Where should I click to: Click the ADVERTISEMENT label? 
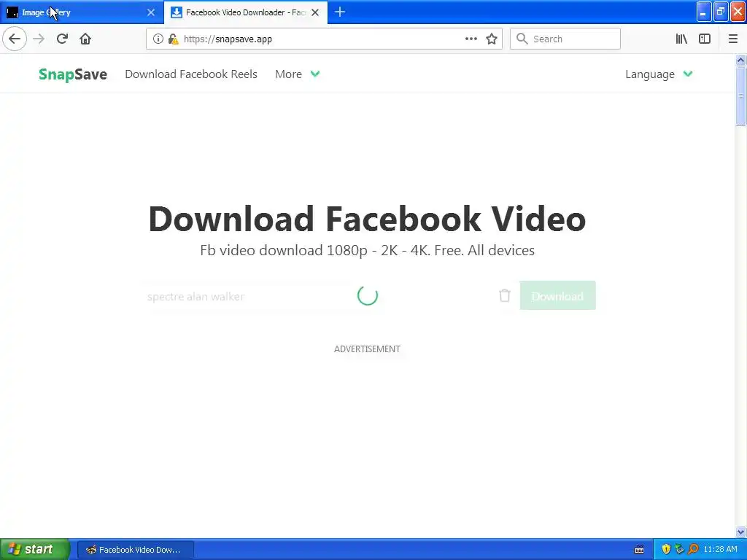point(367,349)
